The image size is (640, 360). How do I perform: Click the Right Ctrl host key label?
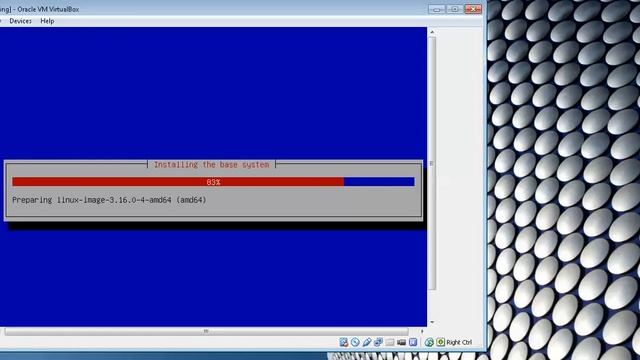click(x=459, y=342)
